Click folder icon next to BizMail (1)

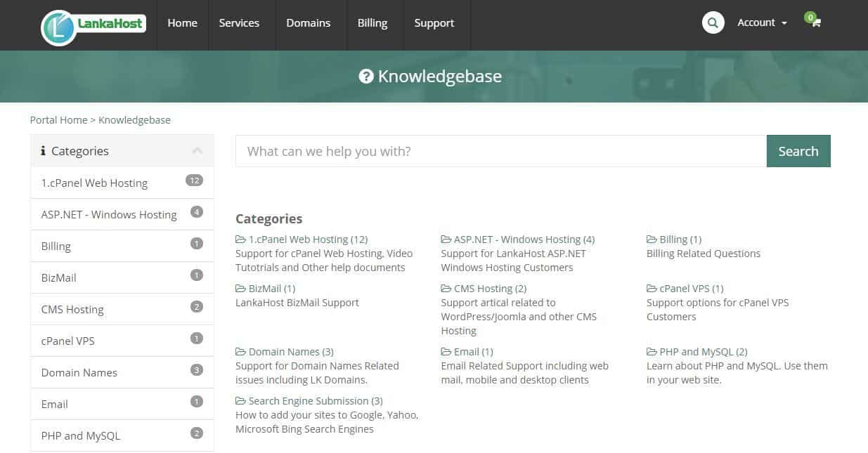tap(240, 289)
